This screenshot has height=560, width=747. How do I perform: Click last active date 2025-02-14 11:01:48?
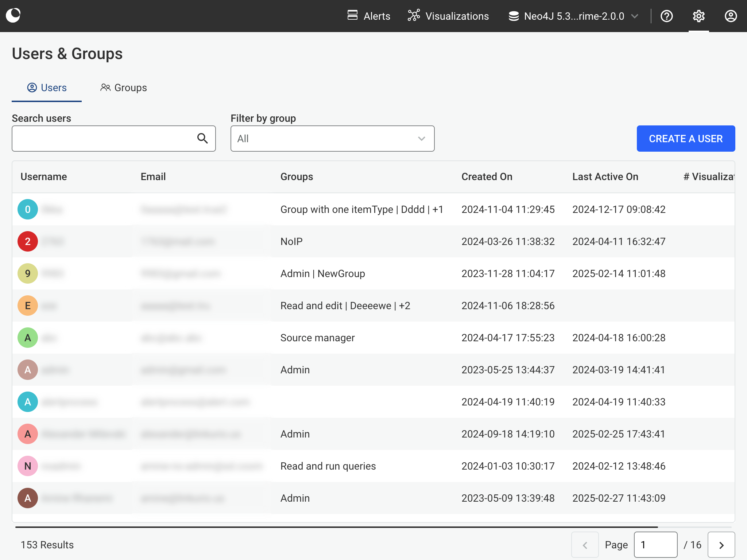(619, 273)
